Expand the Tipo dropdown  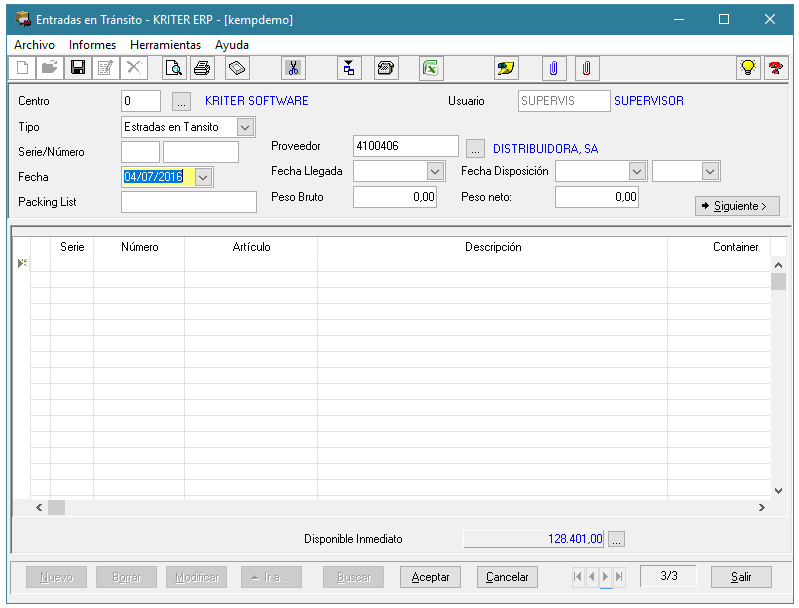coord(245,127)
